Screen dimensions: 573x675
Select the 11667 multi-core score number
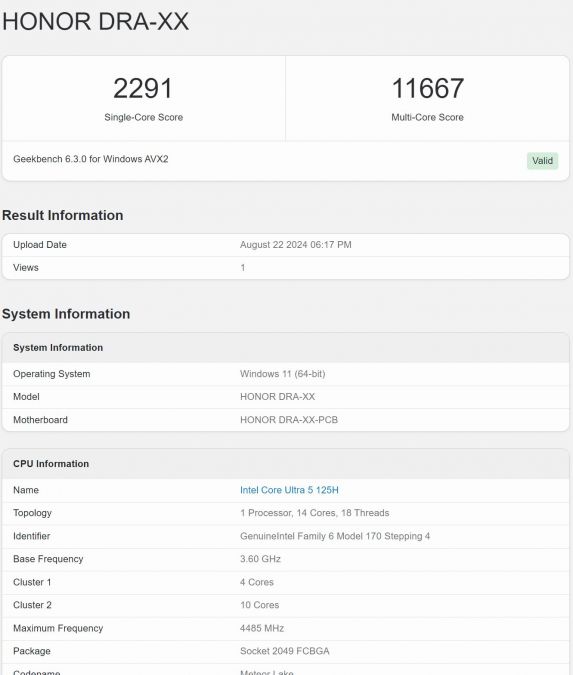click(x=427, y=88)
